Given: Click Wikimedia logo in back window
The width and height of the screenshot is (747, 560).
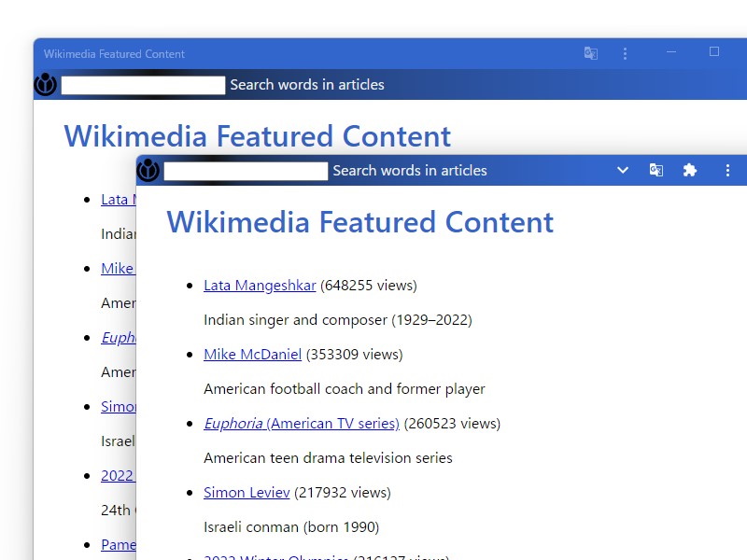Looking at the screenshot, I should coord(46,85).
